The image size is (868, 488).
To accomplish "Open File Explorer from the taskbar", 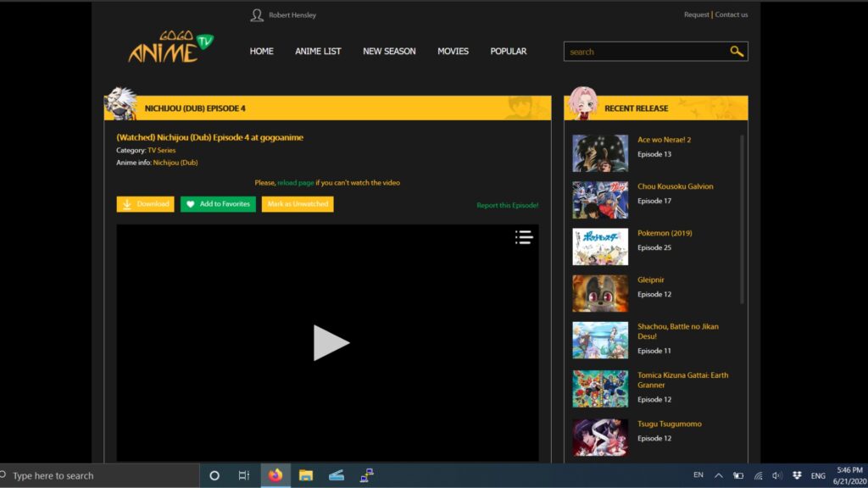I will tap(305, 475).
